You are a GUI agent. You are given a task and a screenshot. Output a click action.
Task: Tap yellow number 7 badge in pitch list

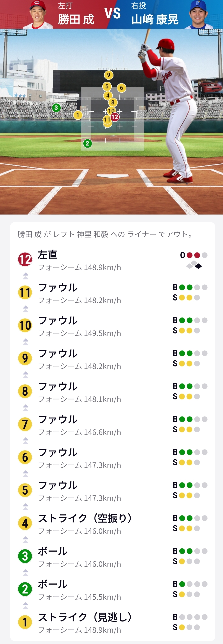(25, 424)
